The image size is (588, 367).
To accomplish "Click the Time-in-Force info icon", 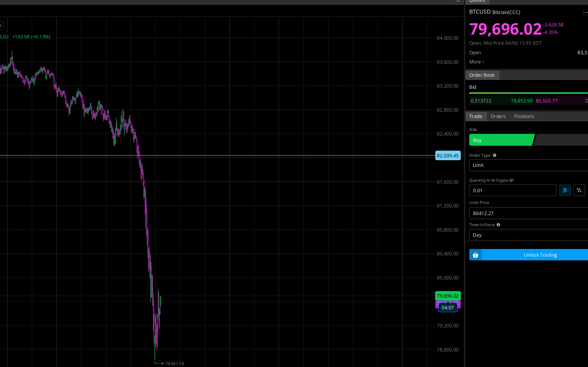I will click(x=498, y=225).
